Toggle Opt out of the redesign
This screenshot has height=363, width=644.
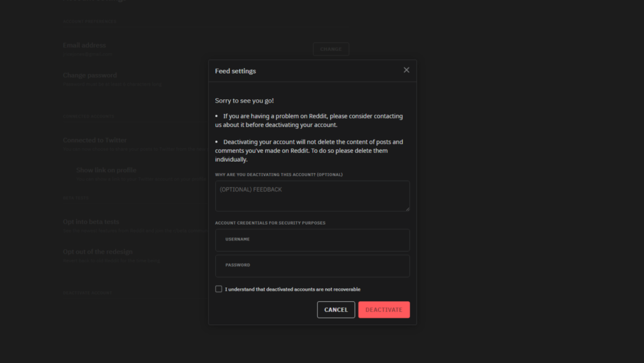tap(97, 252)
